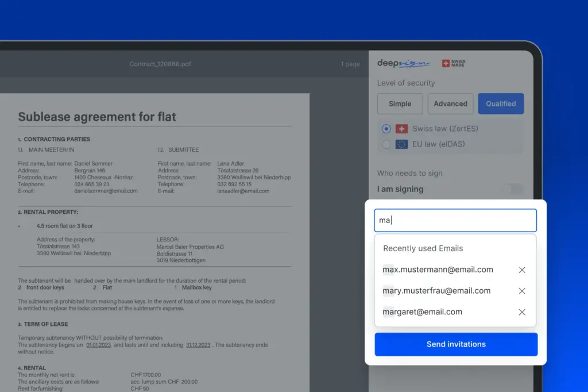Choose the margaret@email.com suggestion

click(422, 312)
